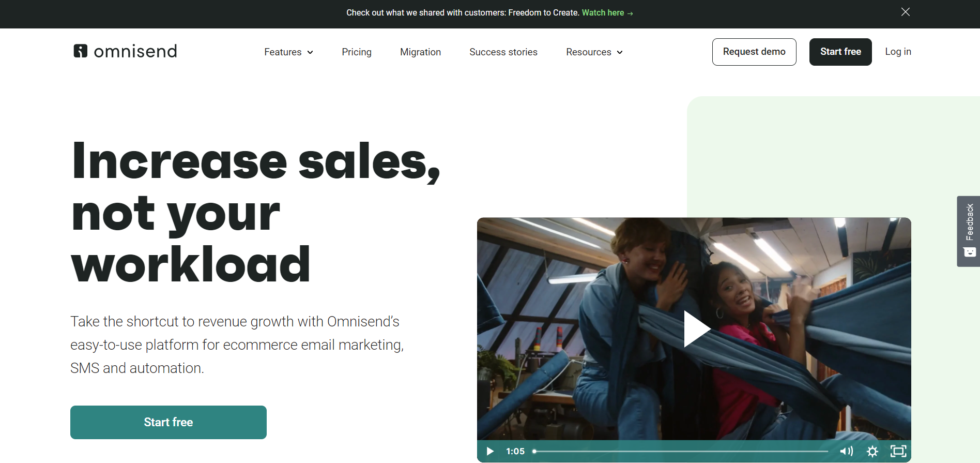Click the Feedback smiley icon

970,252
